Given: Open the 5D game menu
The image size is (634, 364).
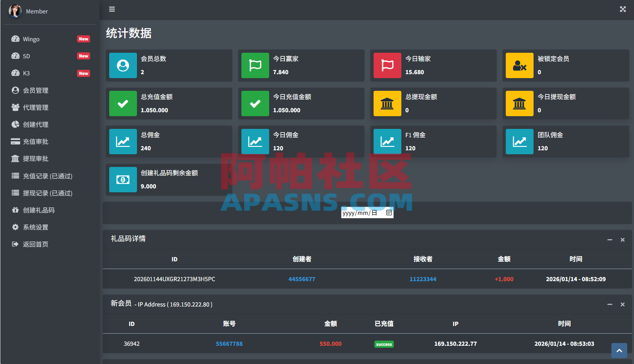Looking at the screenshot, I should point(50,56).
